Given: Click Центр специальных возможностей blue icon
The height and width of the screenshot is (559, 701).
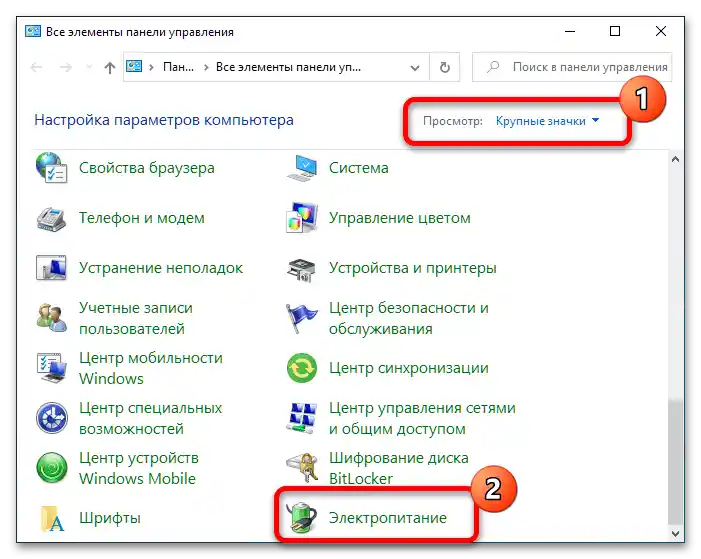Looking at the screenshot, I should pyautogui.click(x=51, y=418).
